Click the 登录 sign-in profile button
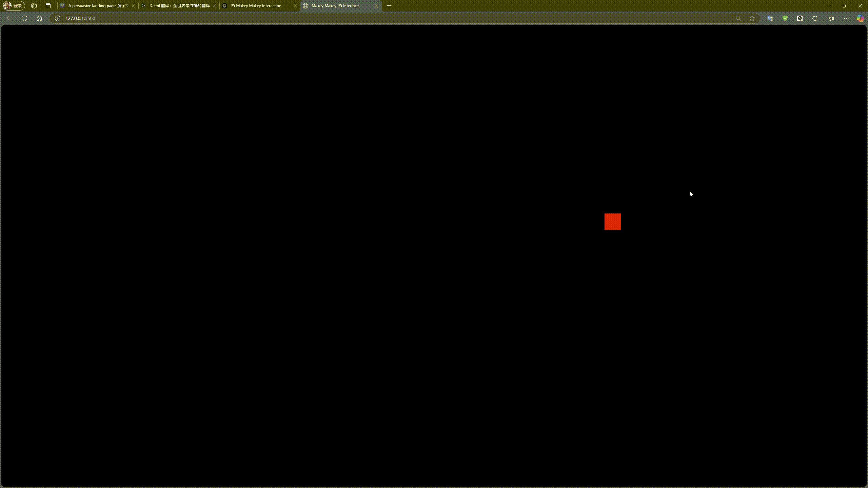The image size is (868, 488). [x=14, y=6]
